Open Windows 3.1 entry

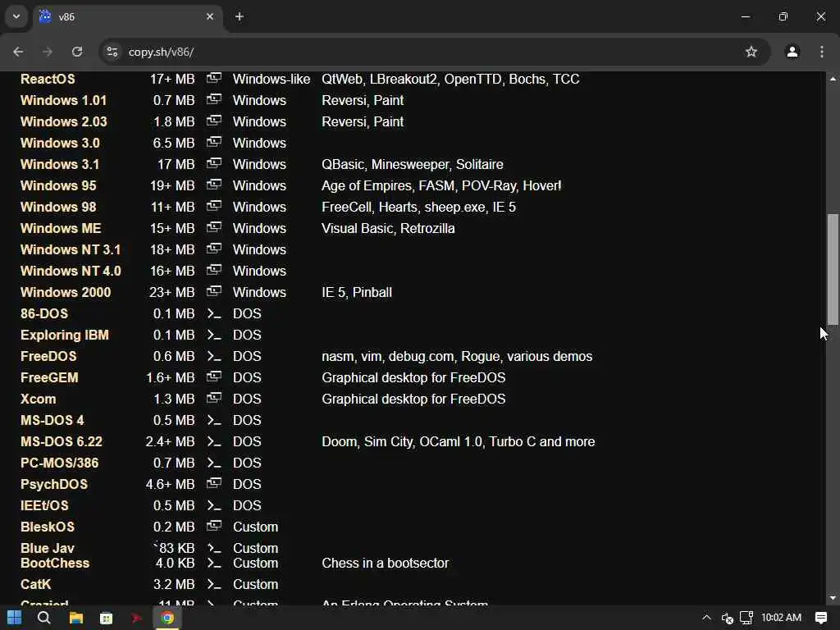tap(59, 164)
